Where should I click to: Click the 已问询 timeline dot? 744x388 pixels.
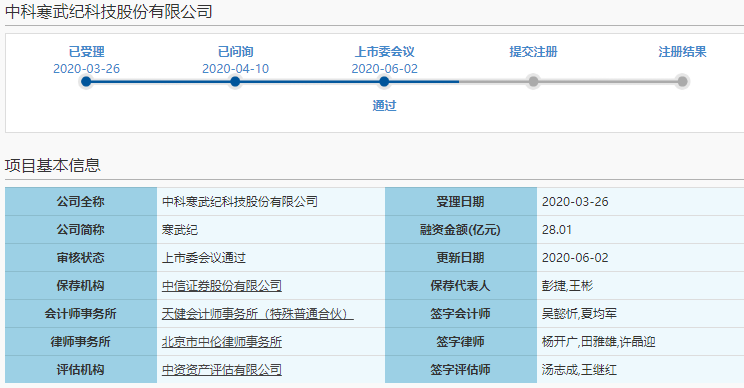[x=235, y=82]
